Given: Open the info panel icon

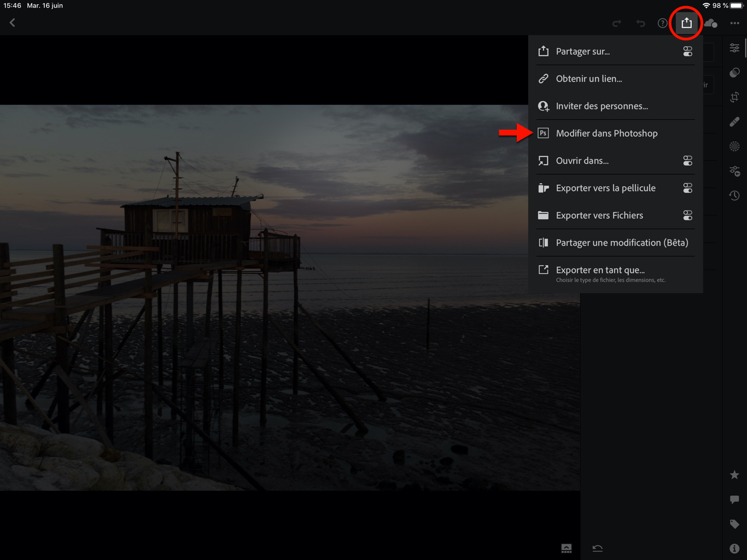Looking at the screenshot, I should click(x=734, y=549).
